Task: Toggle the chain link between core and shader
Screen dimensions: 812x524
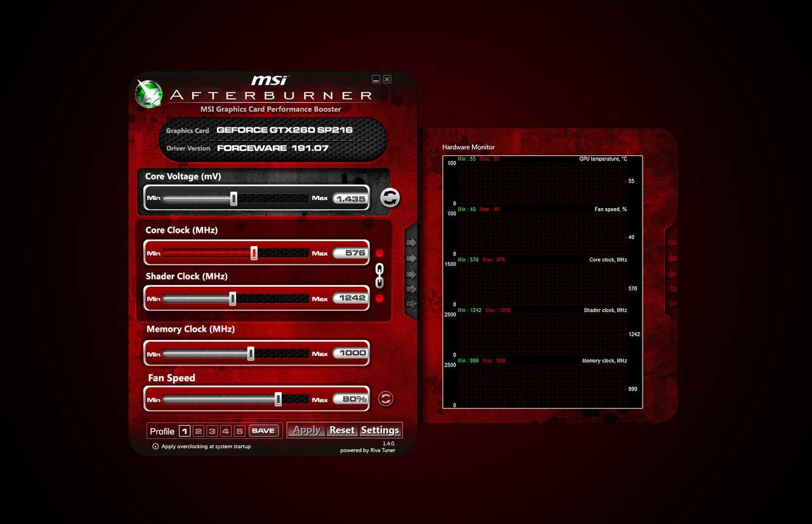Action: click(x=380, y=275)
